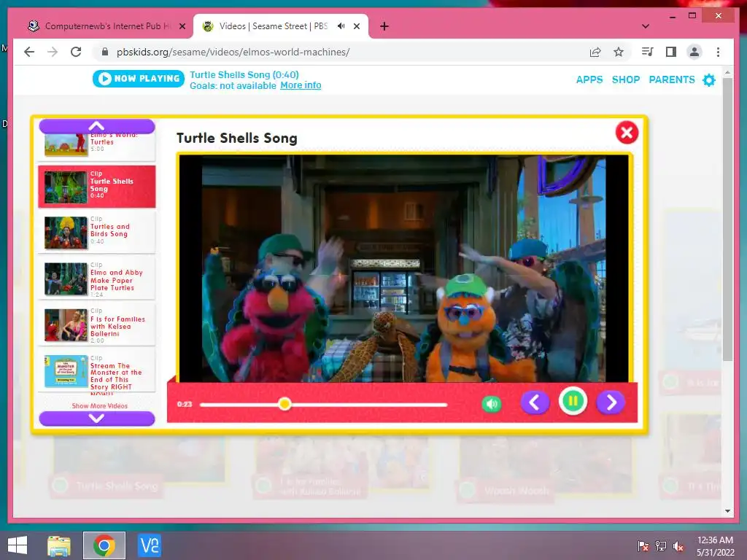
Task: Open Chrome media controls
Action: [648, 52]
